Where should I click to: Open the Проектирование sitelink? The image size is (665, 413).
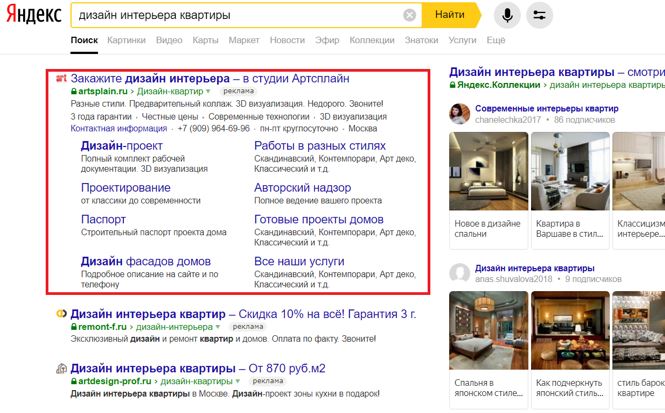click(x=126, y=187)
